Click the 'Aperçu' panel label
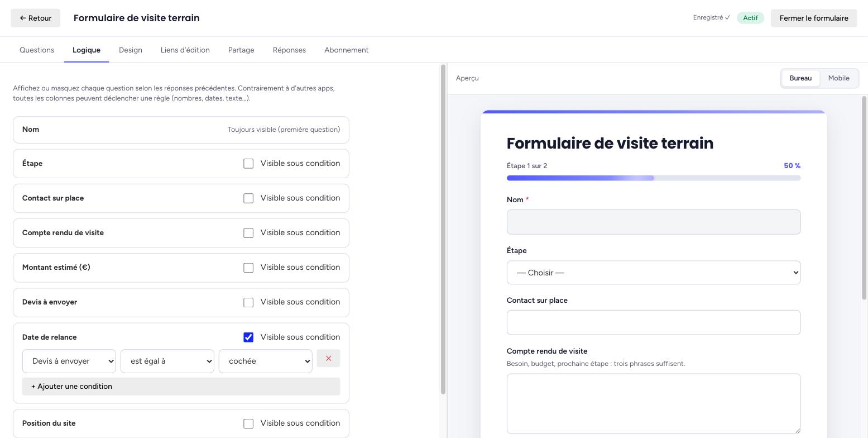 point(467,78)
